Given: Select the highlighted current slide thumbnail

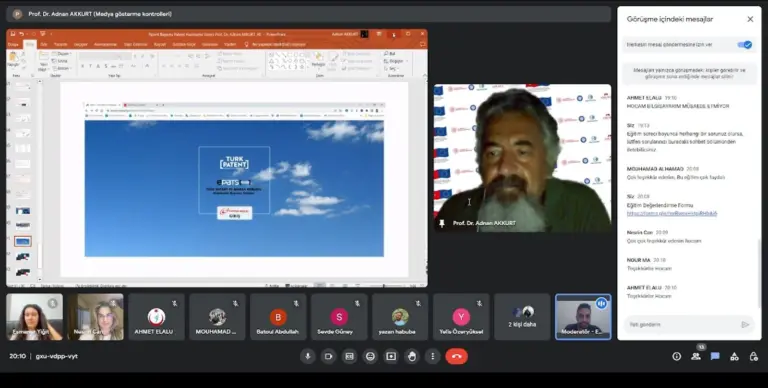Looking at the screenshot, I should [23, 241].
